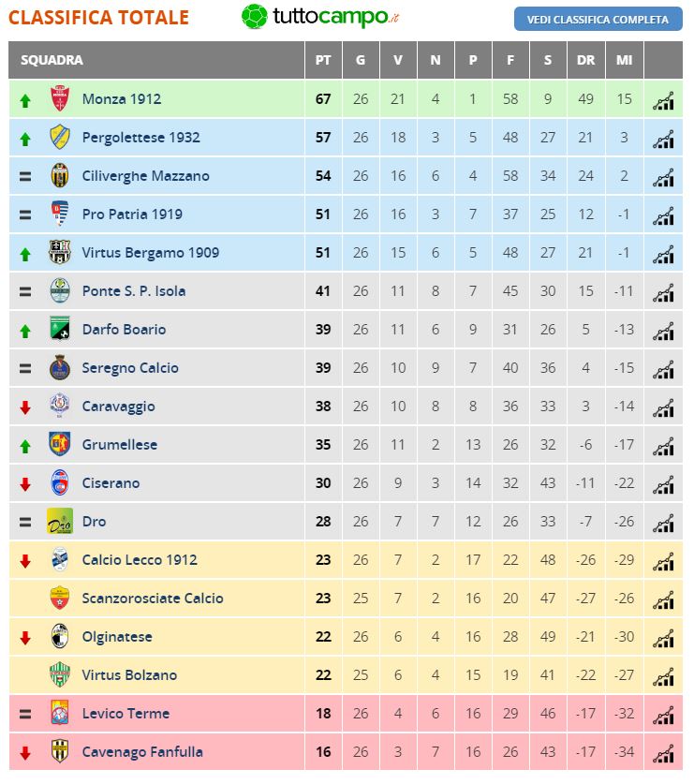Open the trend chart icon for Caravaggio
Viewport: 694px width, 784px height.
pyautogui.click(x=663, y=407)
